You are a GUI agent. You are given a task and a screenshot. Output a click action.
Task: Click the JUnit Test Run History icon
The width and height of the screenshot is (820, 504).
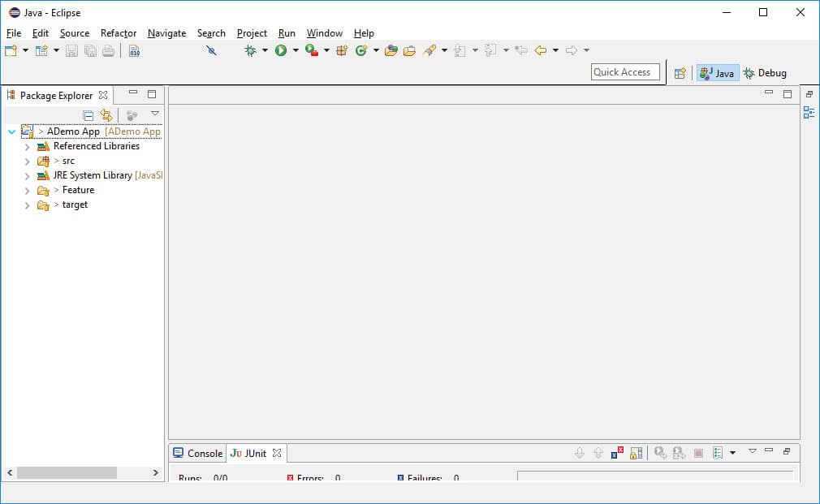pyautogui.click(x=718, y=453)
